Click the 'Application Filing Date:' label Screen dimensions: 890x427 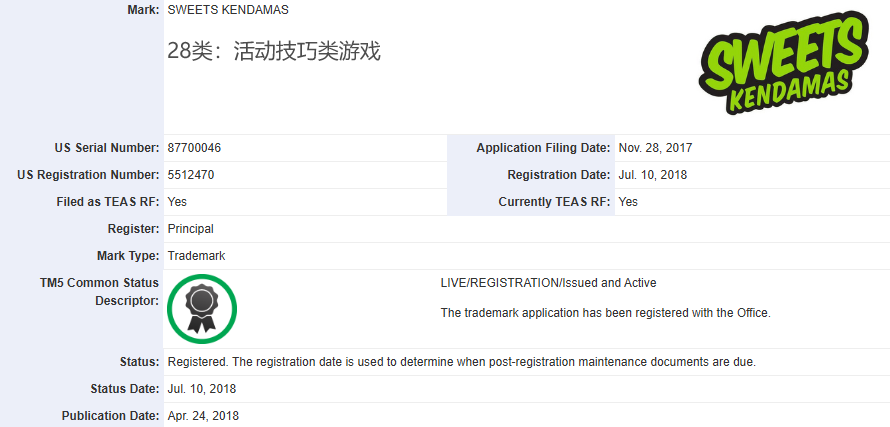pos(543,148)
